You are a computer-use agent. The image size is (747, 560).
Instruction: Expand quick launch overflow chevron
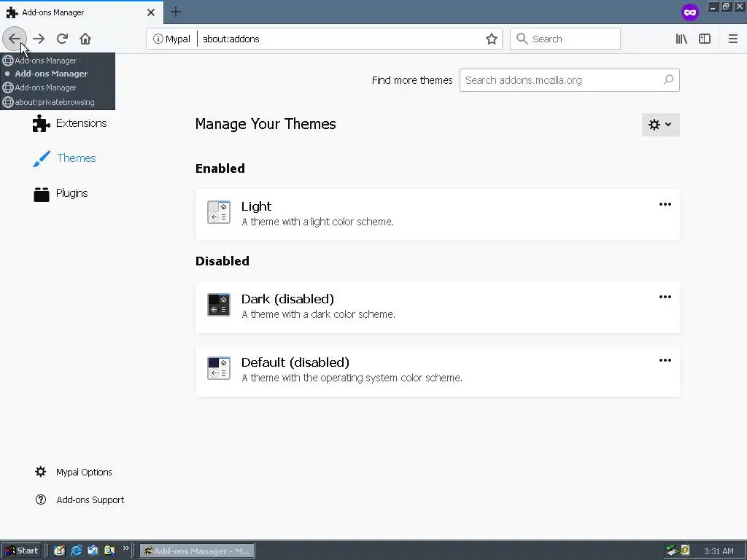point(125,548)
